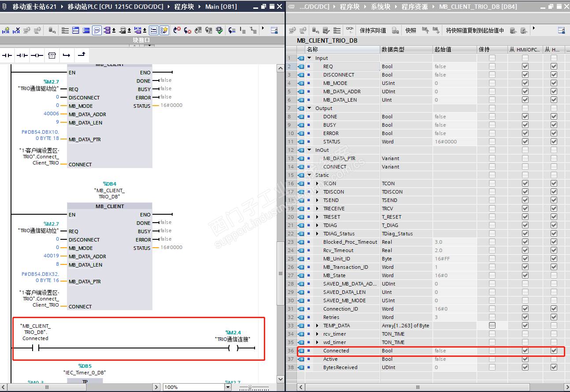
Task: Insert a new network via the Main toolbar
Action: point(6,30)
